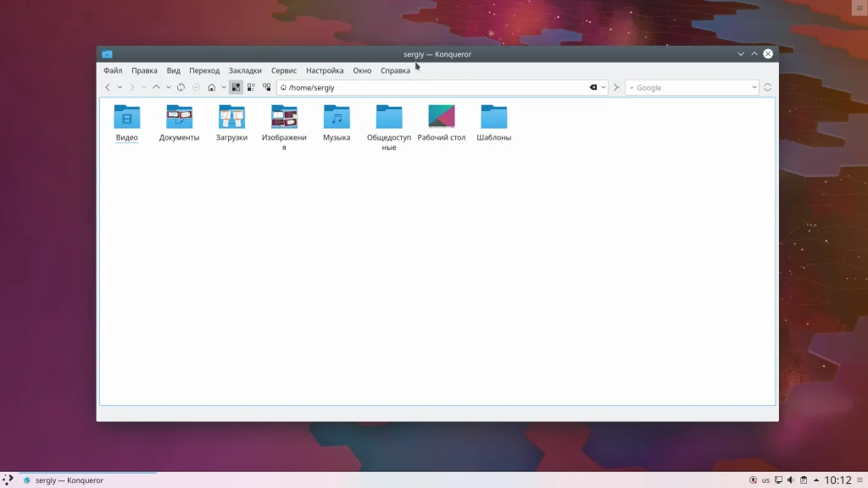
Task: Switch to icons view mode
Action: 236,87
